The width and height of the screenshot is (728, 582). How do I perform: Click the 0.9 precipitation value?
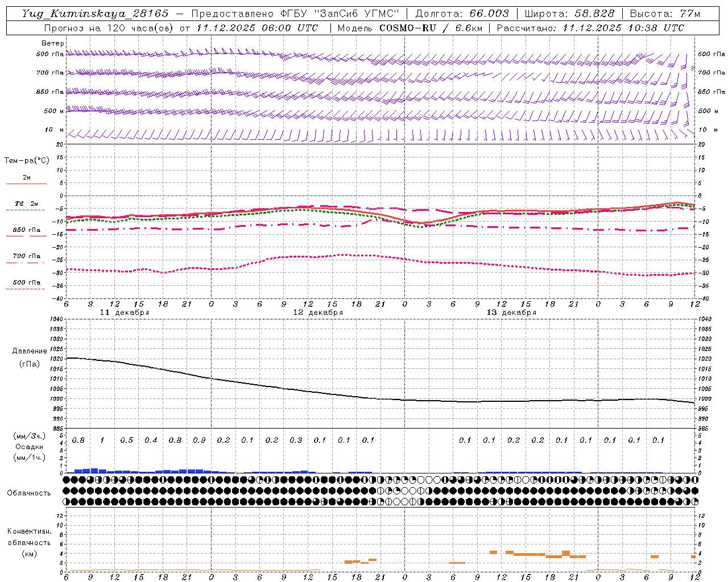tap(199, 440)
